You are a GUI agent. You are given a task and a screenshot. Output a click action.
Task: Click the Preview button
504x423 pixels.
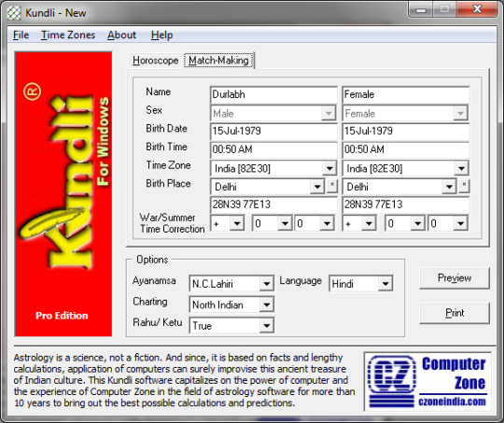coord(455,278)
